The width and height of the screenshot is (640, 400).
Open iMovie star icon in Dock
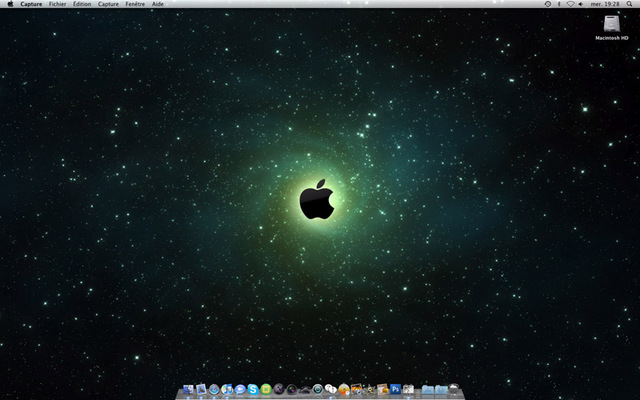(371, 389)
